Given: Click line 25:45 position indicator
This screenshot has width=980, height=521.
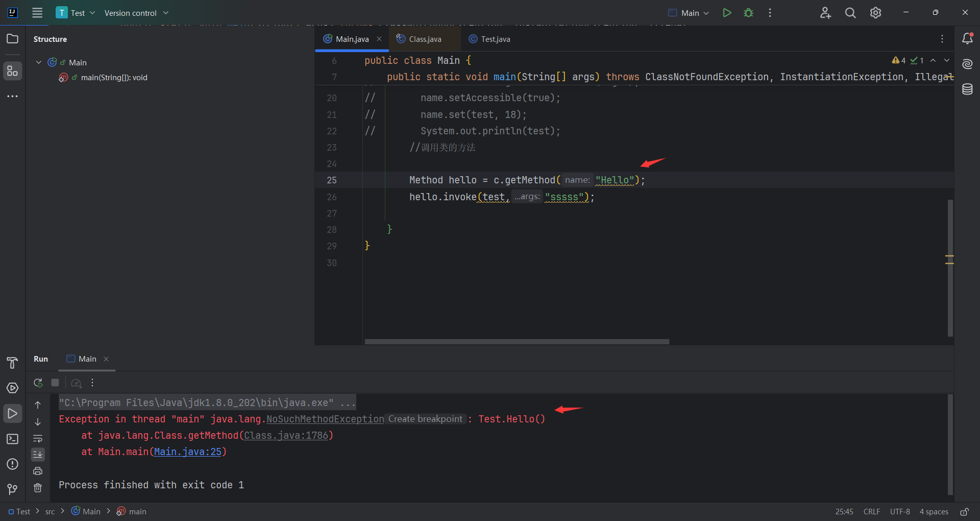Looking at the screenshot, I should click(x=844, y=512).
